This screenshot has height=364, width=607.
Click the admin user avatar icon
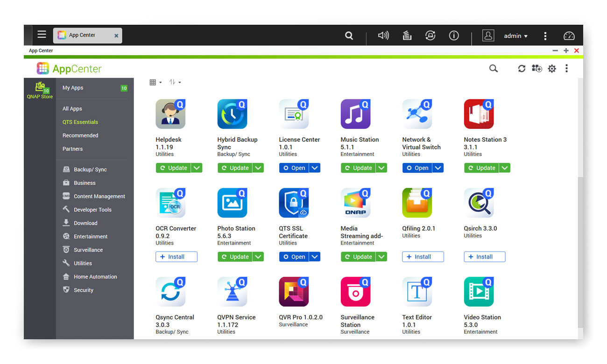(488, 35)
